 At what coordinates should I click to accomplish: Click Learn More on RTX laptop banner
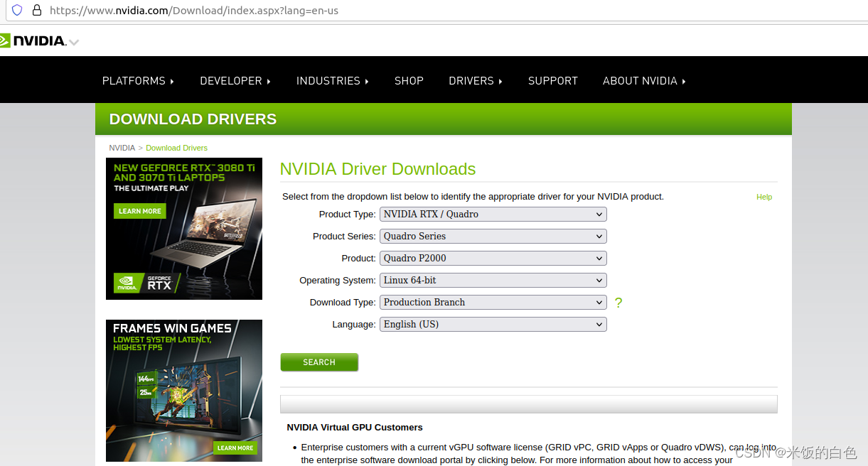[x=139, y=211]
